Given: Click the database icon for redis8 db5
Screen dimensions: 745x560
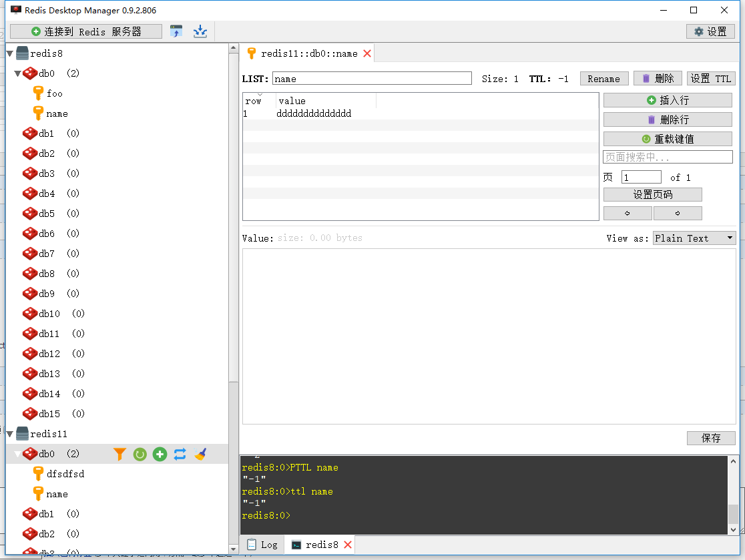Looking at the screenshot, I should (30, 214).
